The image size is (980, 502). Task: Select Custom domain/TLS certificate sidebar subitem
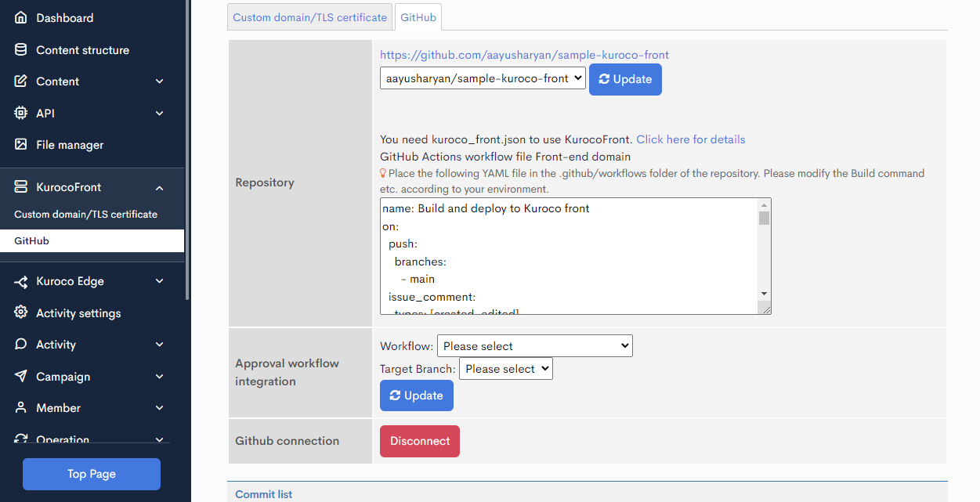86,215
